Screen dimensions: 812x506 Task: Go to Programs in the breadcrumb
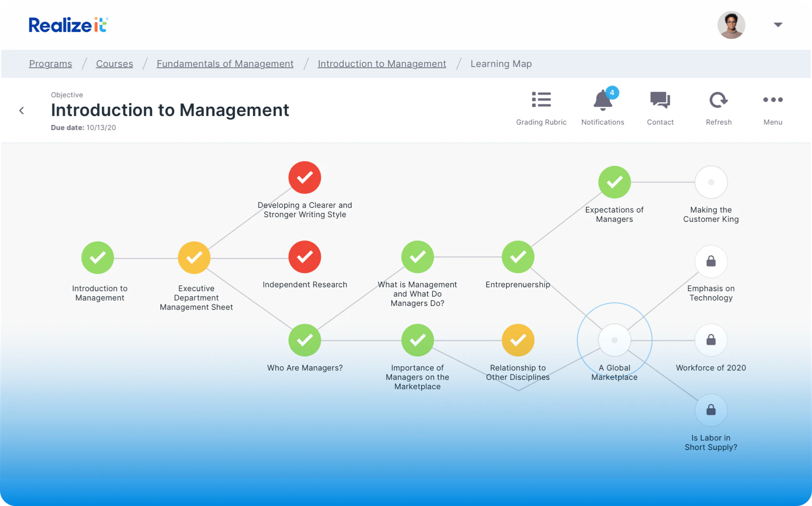click(x=51, y=64)
